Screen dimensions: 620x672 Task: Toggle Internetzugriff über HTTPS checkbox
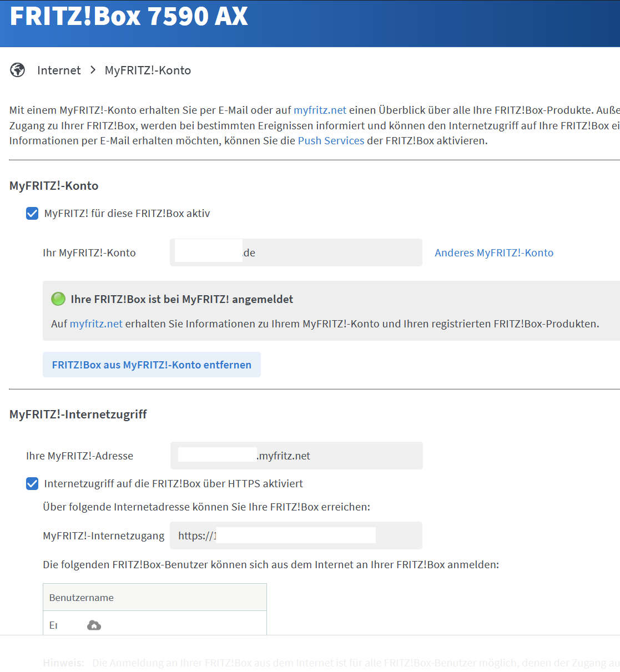(x=32, y=484)
